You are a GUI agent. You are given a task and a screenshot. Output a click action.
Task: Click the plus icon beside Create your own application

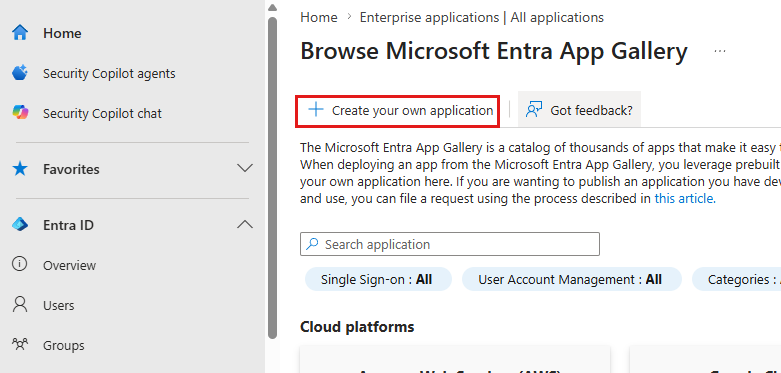coord(316,110)
